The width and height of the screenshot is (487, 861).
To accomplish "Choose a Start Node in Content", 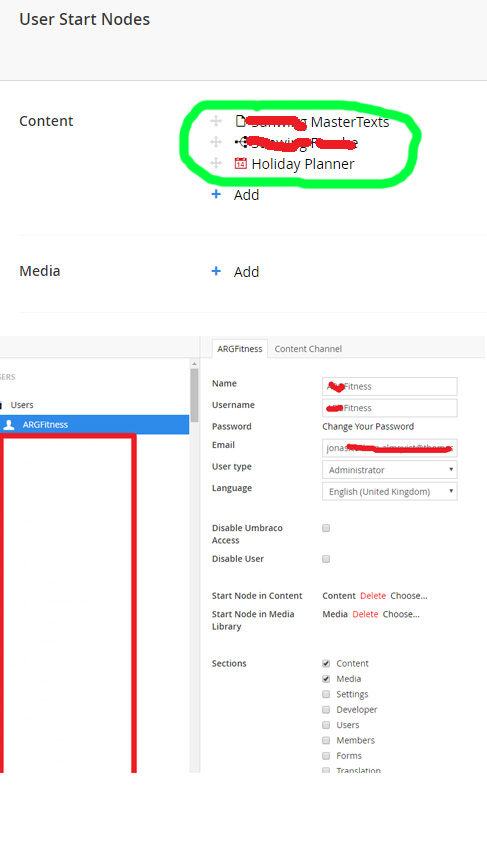I will click(x=408, y=596).
